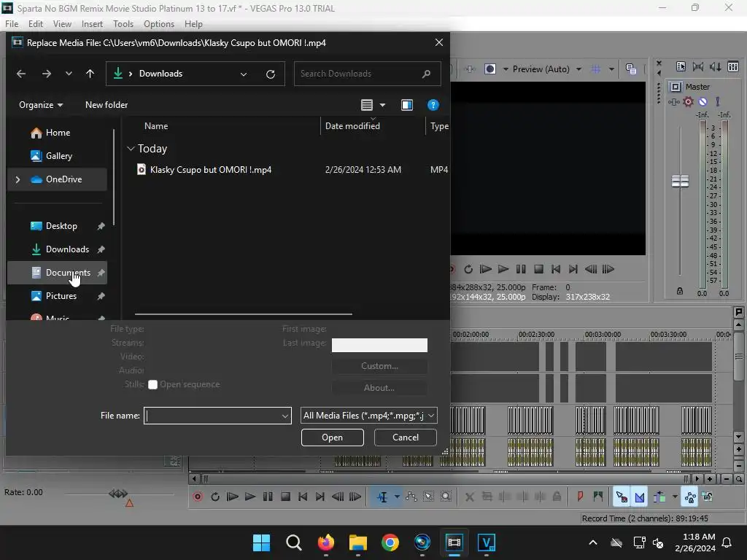Click Search Downloads field

[367, 74]
